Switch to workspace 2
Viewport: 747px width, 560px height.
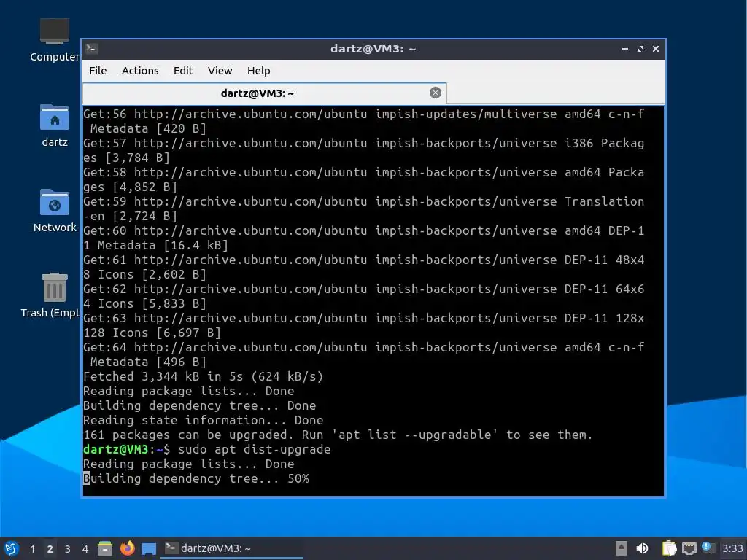pos(50,549)
